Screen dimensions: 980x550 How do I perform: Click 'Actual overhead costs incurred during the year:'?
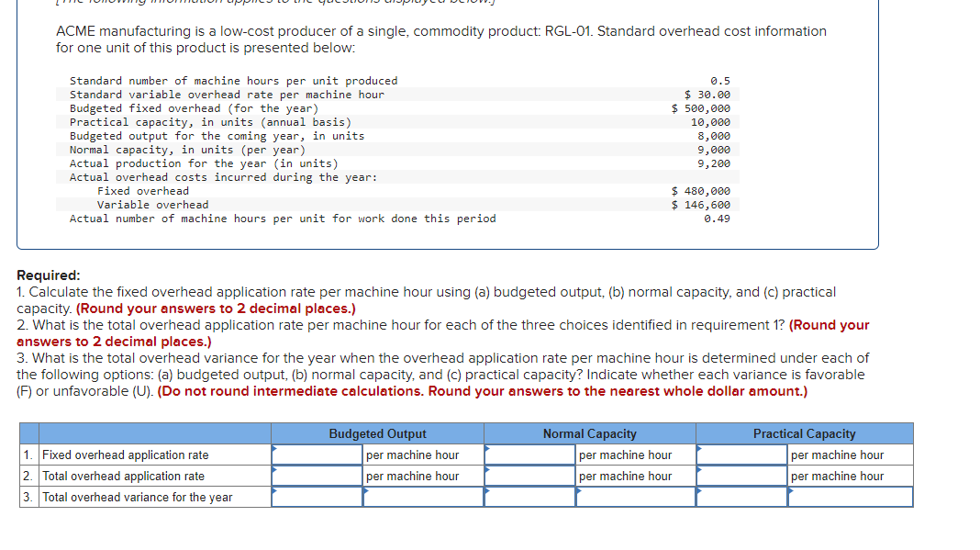(x=224, y=177)
